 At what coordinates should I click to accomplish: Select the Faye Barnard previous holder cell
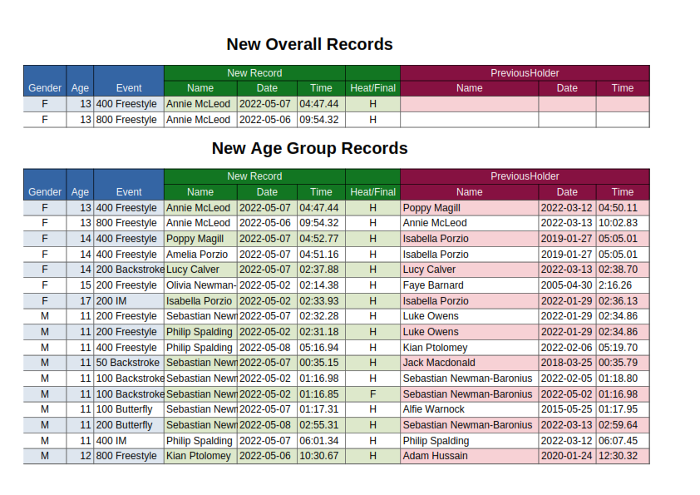(469, 285)
